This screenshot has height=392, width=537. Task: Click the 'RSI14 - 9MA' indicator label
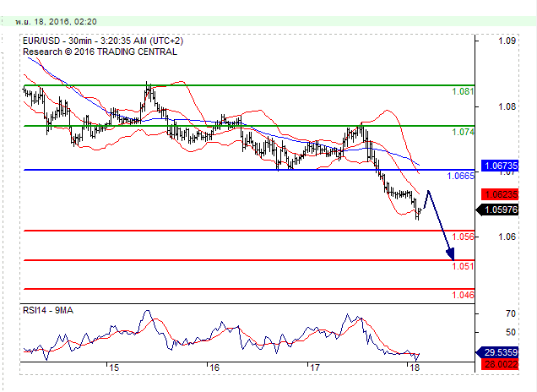coord(48,310)
